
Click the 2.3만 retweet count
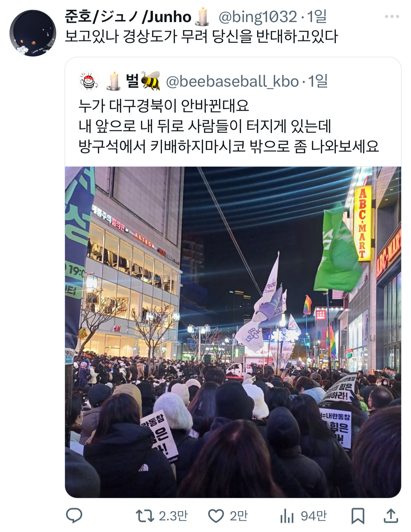[x=173, y=516]
